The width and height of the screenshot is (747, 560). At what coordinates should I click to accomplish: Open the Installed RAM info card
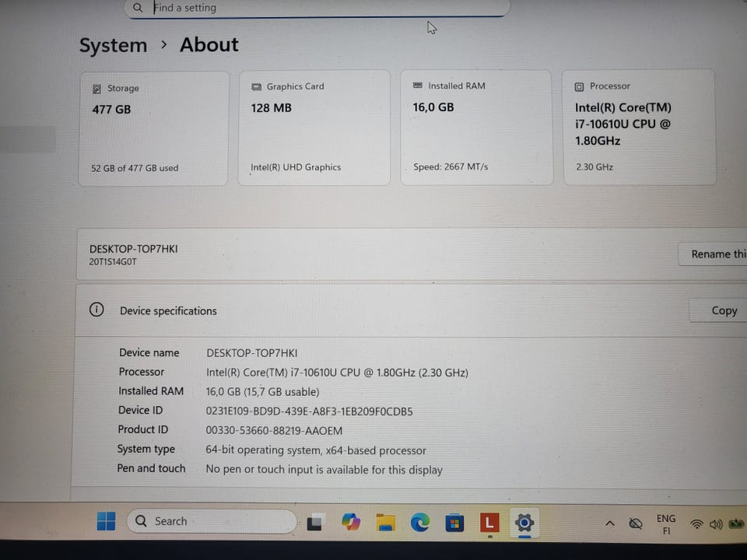point(476,127)
